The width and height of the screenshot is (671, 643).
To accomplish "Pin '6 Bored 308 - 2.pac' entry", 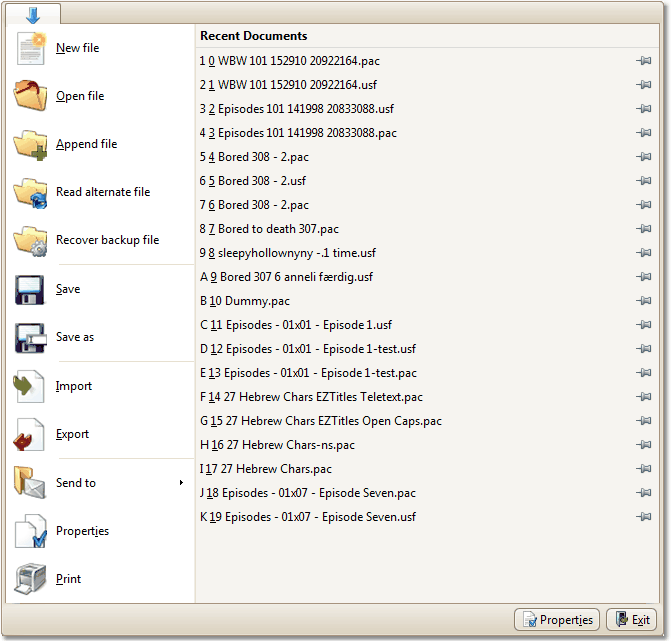I will pyautogui.click(x=643, y=205).
